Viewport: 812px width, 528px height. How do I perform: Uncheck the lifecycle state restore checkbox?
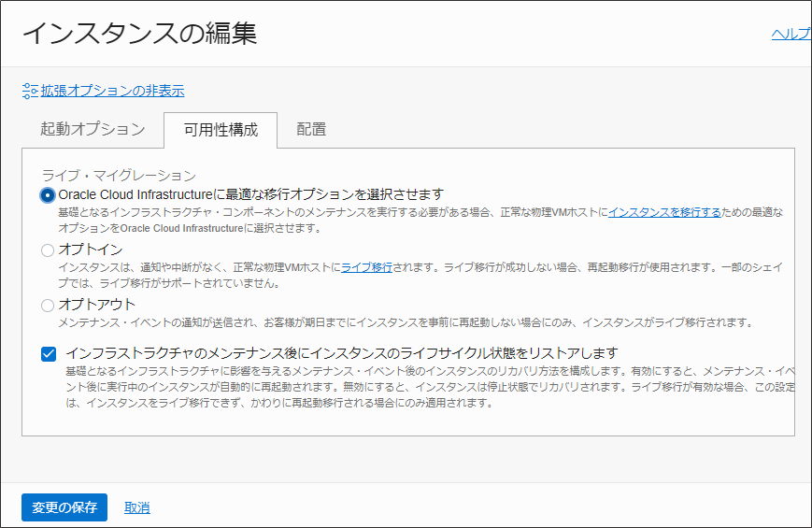(49, 354)
